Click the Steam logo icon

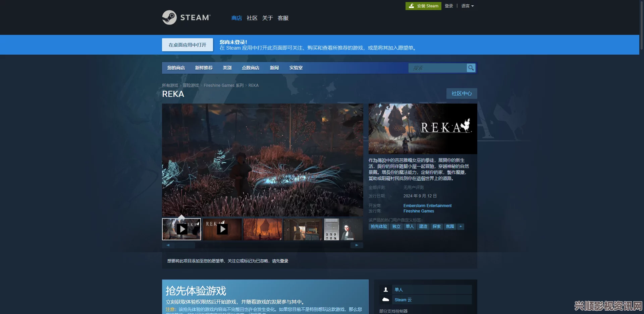[169, 17]
